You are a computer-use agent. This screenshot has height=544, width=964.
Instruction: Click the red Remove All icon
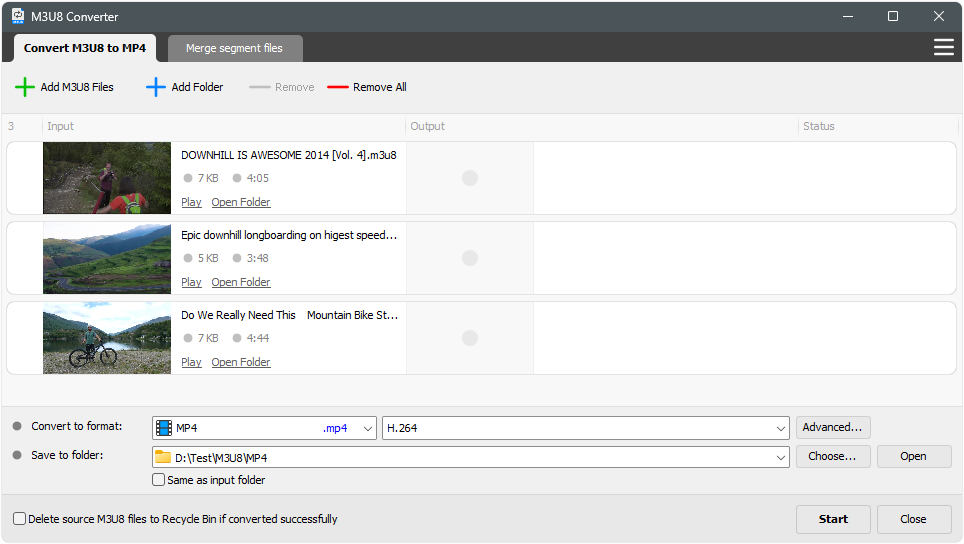pos(338,87)
